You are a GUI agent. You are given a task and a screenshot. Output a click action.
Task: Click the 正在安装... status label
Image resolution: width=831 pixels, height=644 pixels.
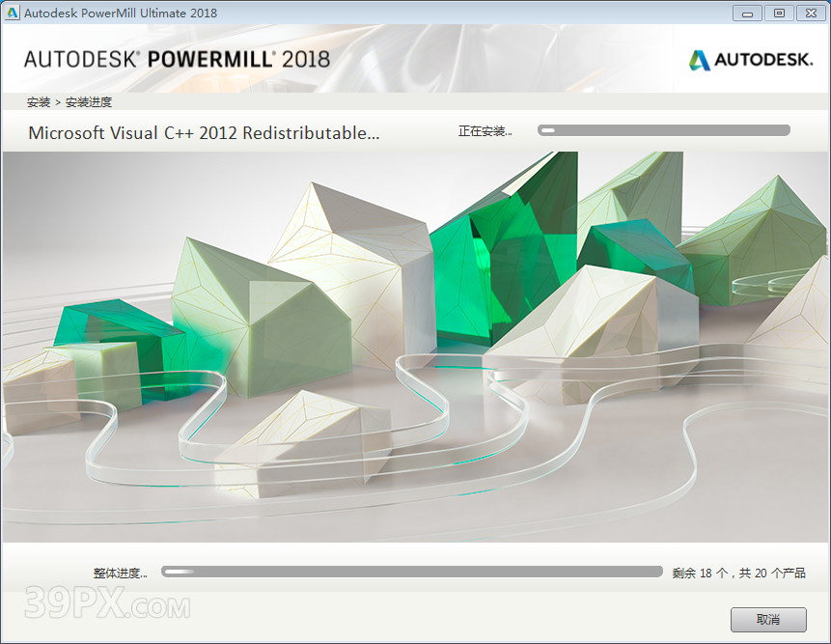point(485,131)
